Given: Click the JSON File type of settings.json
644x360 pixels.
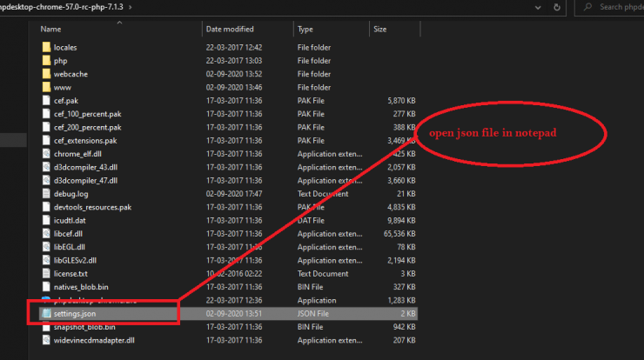Looking at the screenshot, I should [313, 314].
